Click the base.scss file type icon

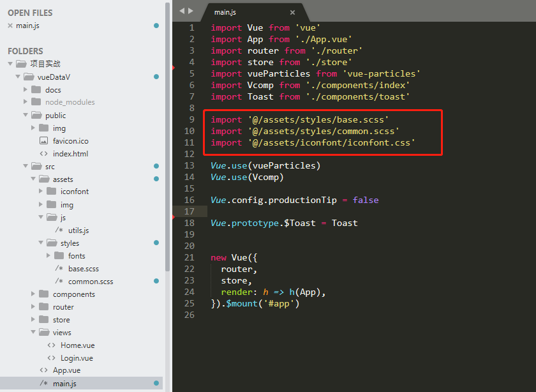click(x=59, y=268)
